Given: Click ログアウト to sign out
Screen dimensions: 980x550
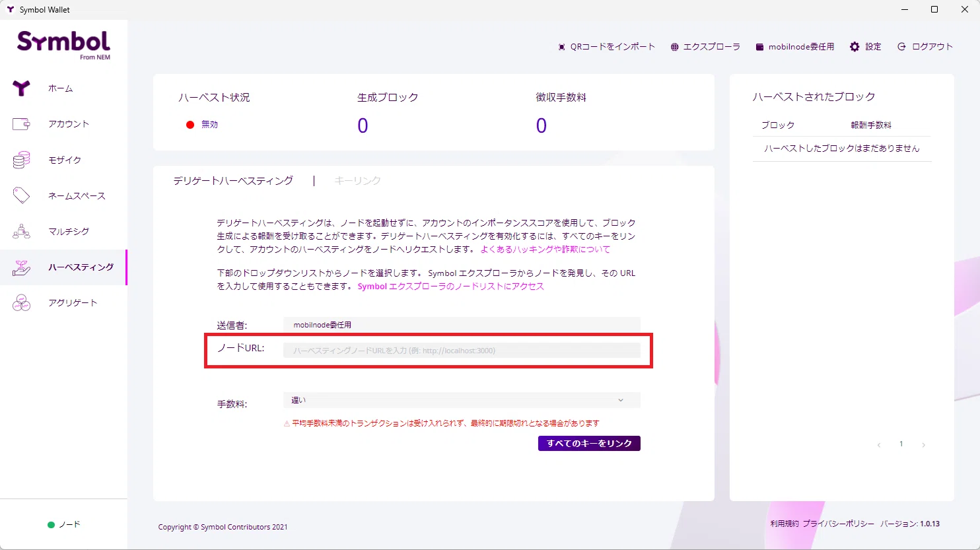Looking at the screenshot, I should tap(925, 47).
